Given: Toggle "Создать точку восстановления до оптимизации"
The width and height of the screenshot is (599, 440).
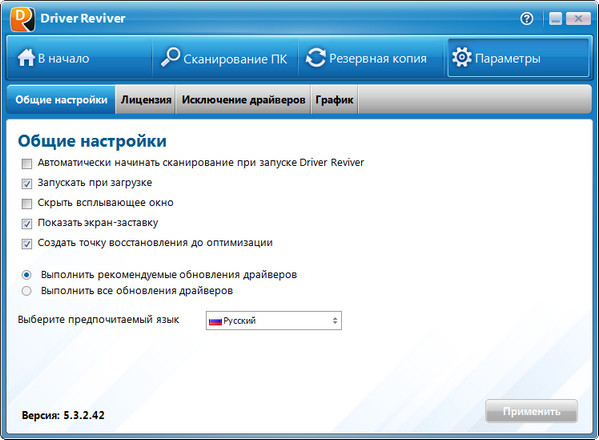Looking at the screenshot, I should tap(27, 243).
